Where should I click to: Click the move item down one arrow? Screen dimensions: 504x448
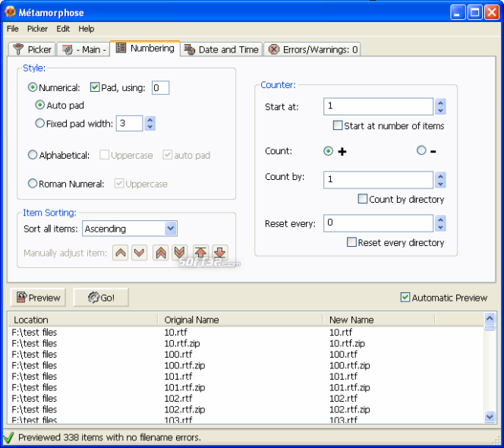[139, 253]
